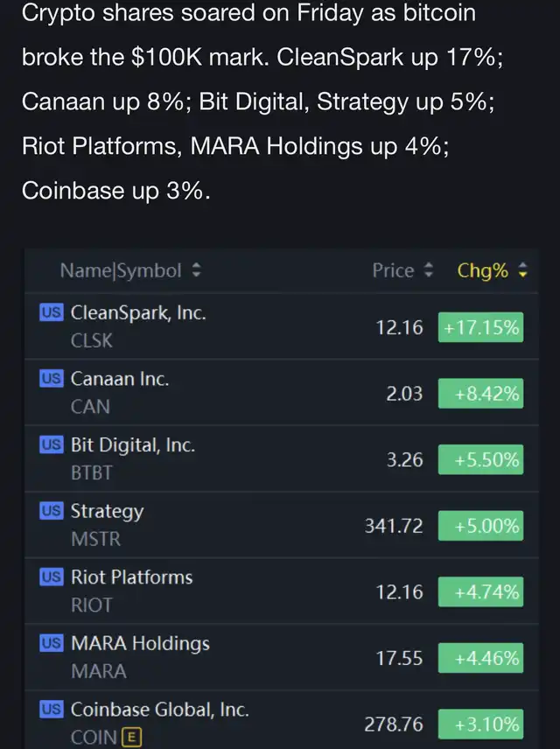Select the Price column header
Viewport: 560px width, 749px height.
point(393,270)
